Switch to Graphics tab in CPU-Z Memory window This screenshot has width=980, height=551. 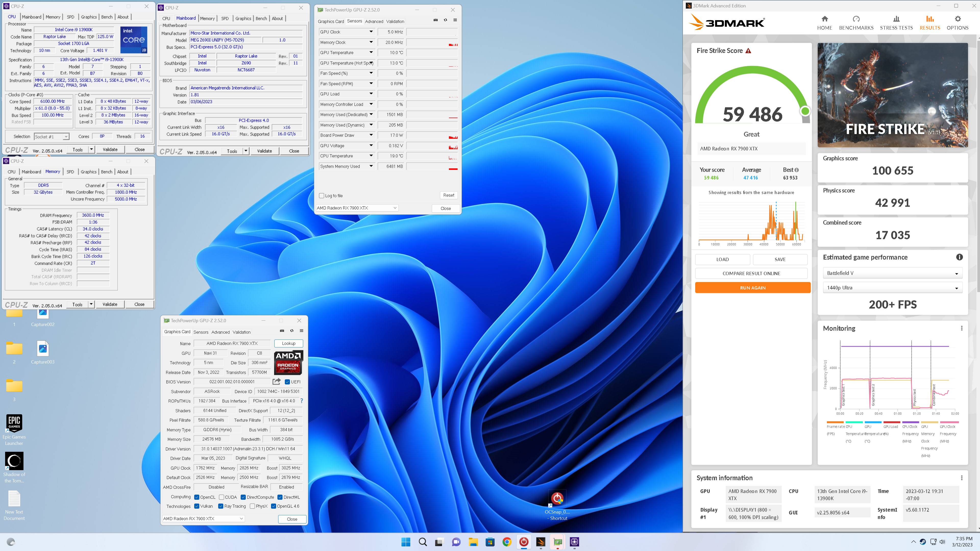(x=88, y=171)
